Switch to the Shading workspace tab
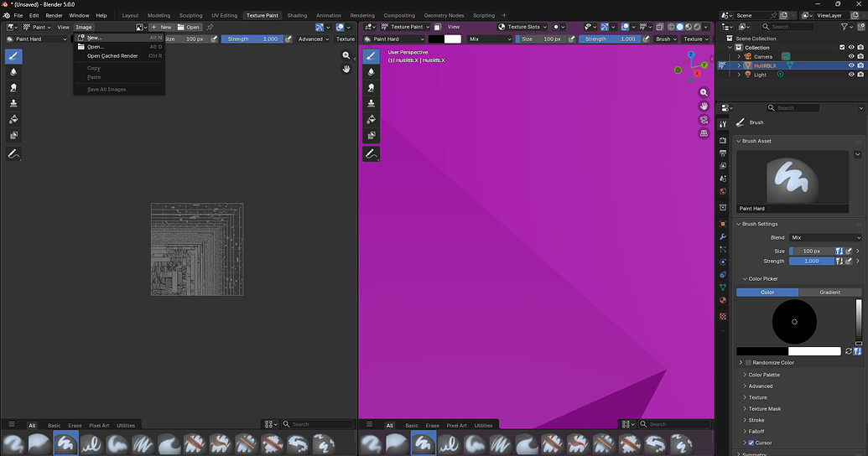Screen dimensions: 868x456 pyautogui.click(x=297, y=15)
